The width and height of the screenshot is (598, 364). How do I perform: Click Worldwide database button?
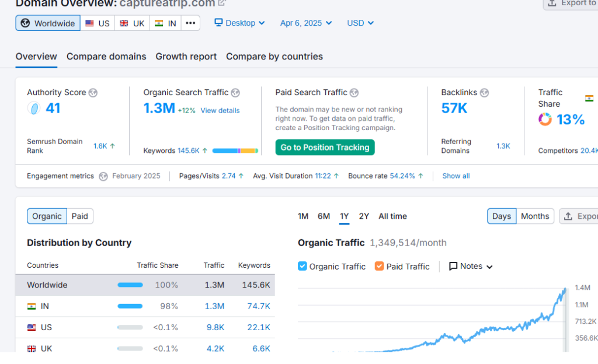click(48, 23)
